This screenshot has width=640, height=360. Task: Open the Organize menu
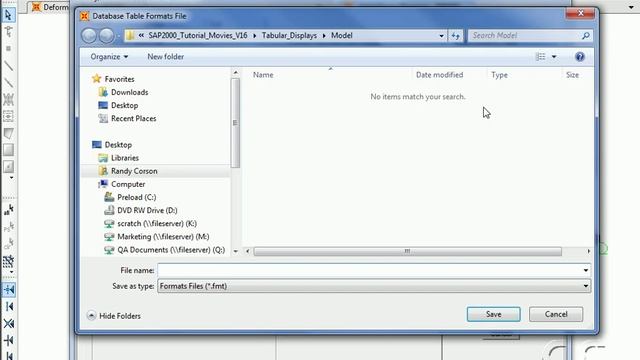click(x=109, y=57)
